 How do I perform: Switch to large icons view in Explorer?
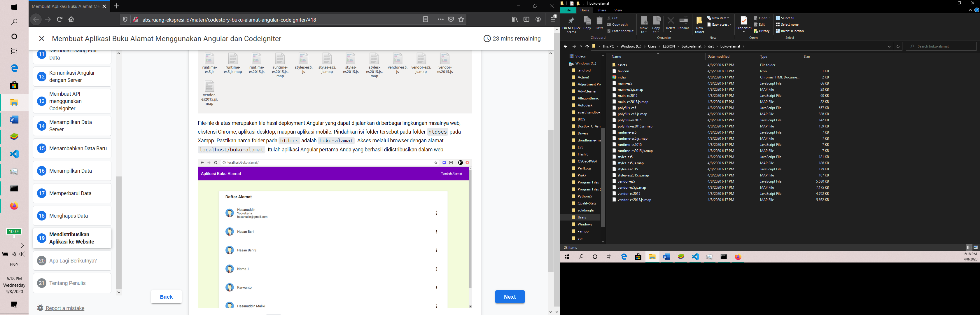975,247
